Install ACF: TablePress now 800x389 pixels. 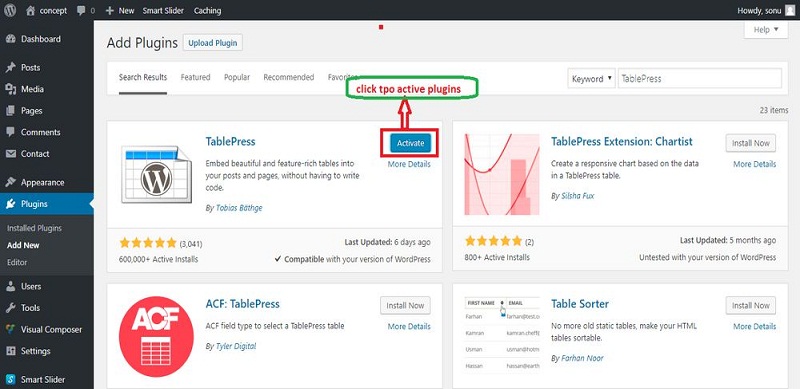pos(405,305)
